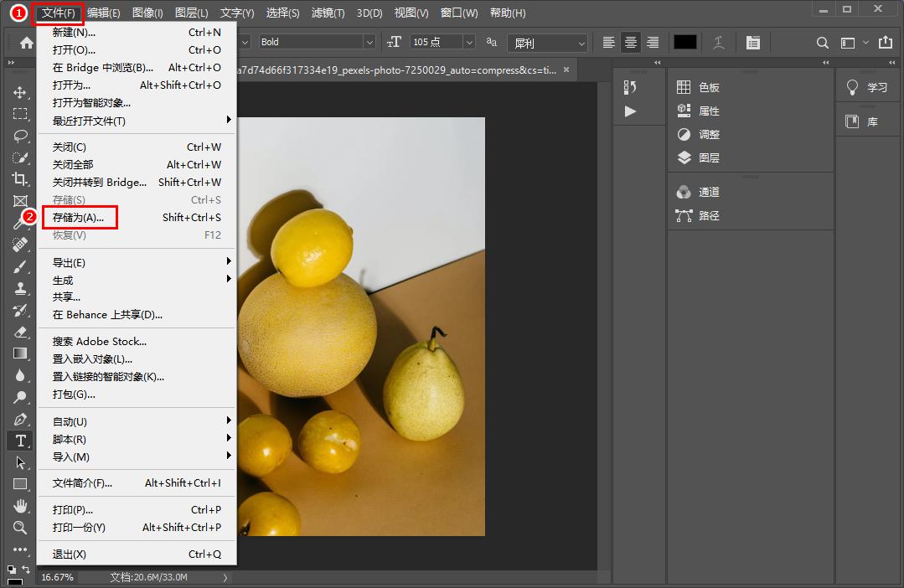The width and height of the screenshot is (904, 588).
Task: Toggle right text alignment
Action: click(653, 43)
